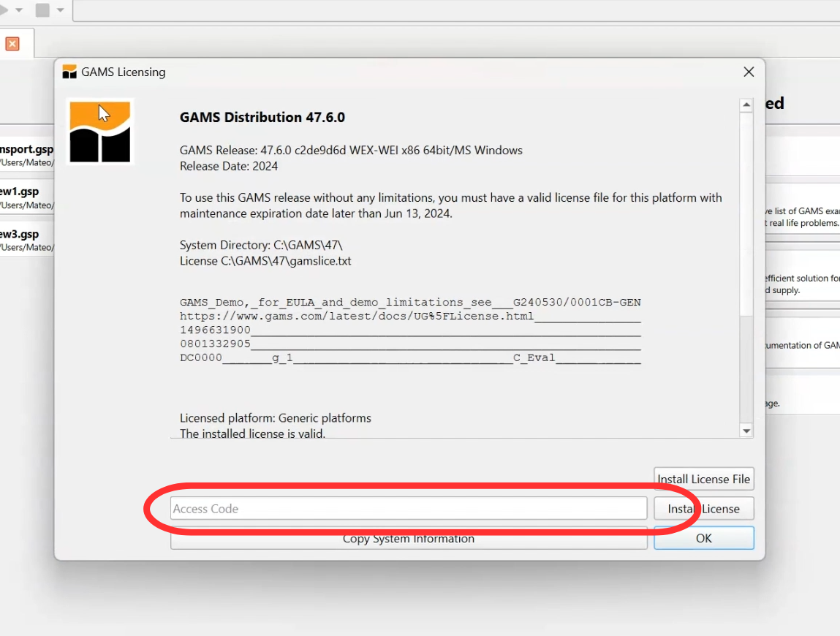This screenshot has height=636, width=840.
Task: Click the Run play icon in toolbar
Action: (4, 10)
